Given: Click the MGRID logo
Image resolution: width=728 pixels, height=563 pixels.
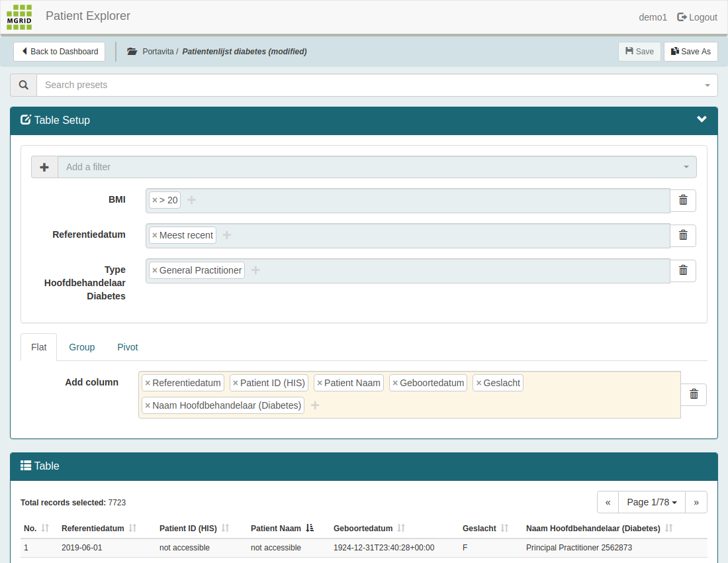Looking at the screenshot, I should coord(19,17).
